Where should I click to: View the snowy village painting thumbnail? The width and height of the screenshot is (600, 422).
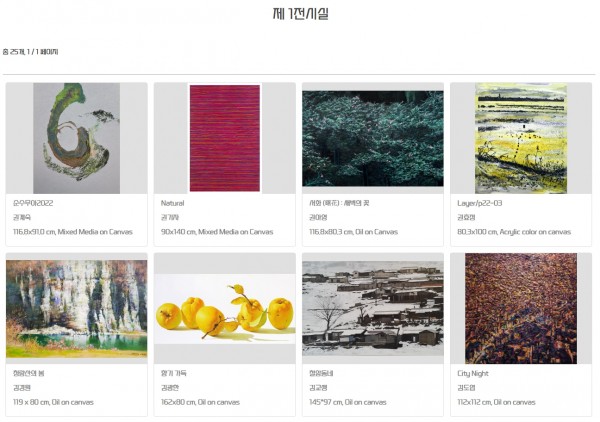373,308
